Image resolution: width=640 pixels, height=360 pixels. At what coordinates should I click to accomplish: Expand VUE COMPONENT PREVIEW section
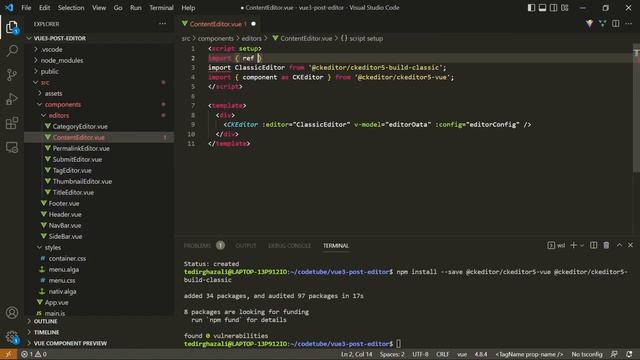[x=99, y=343]
